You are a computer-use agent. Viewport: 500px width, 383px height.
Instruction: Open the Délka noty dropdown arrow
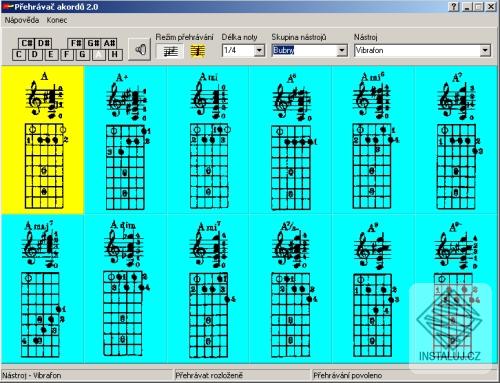point(259,51)
